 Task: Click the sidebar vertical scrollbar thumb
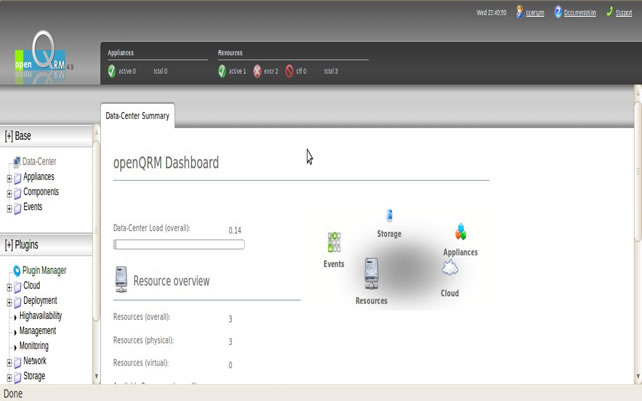click(x=96, y=230)
